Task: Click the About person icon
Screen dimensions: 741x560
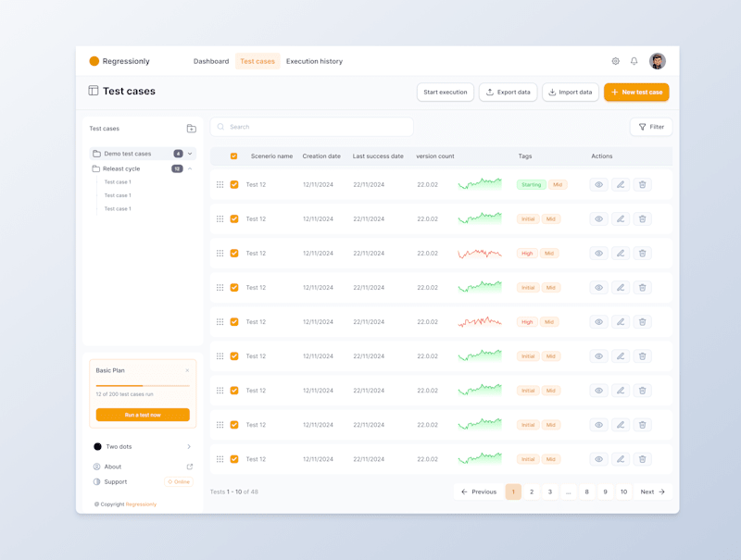Action: 96,467
